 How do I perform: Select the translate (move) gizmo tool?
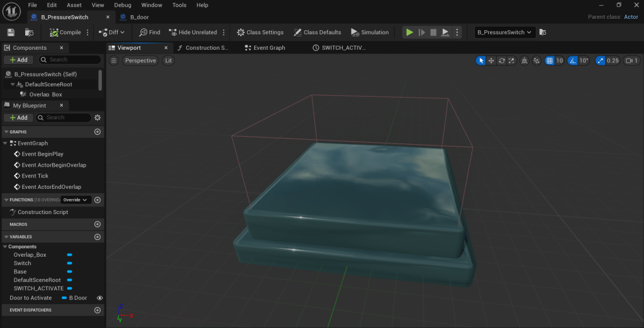491,60
